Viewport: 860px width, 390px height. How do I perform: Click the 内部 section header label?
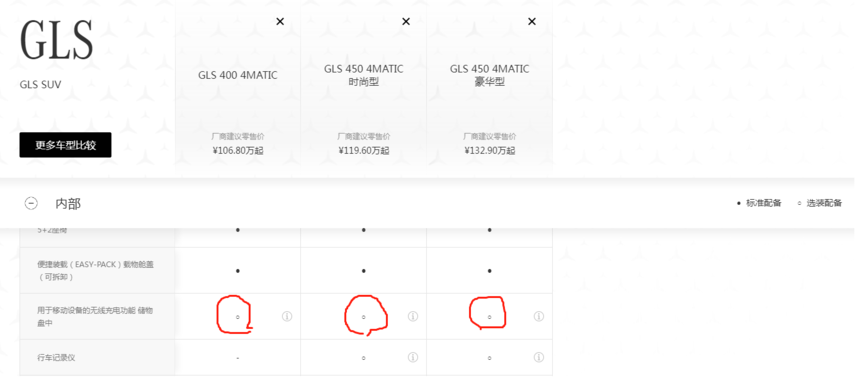click(x=68, y=204)
